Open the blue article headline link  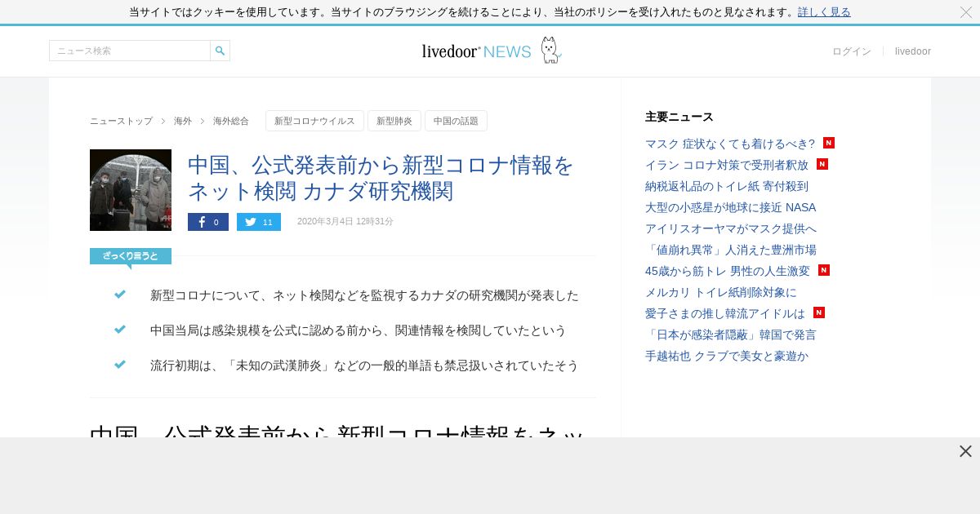point(381,178)
